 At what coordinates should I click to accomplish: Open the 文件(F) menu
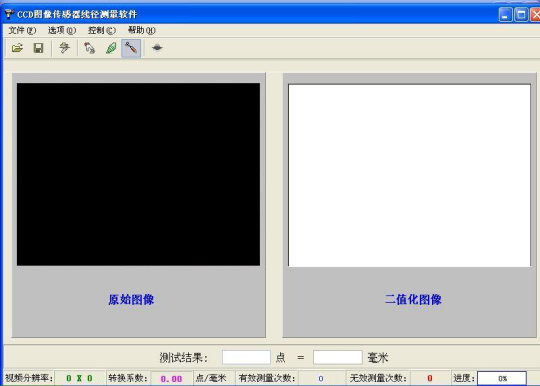(22, 30)
